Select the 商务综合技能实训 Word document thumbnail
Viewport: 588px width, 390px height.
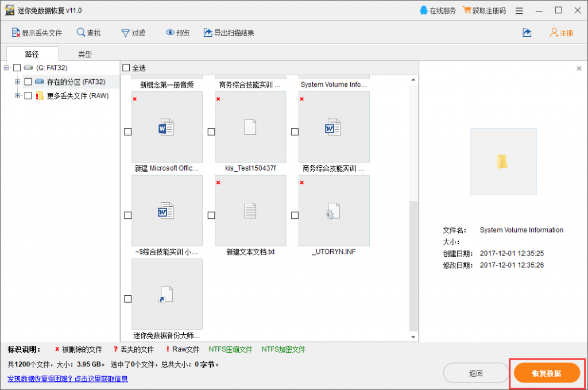click(x=334, y=127)
